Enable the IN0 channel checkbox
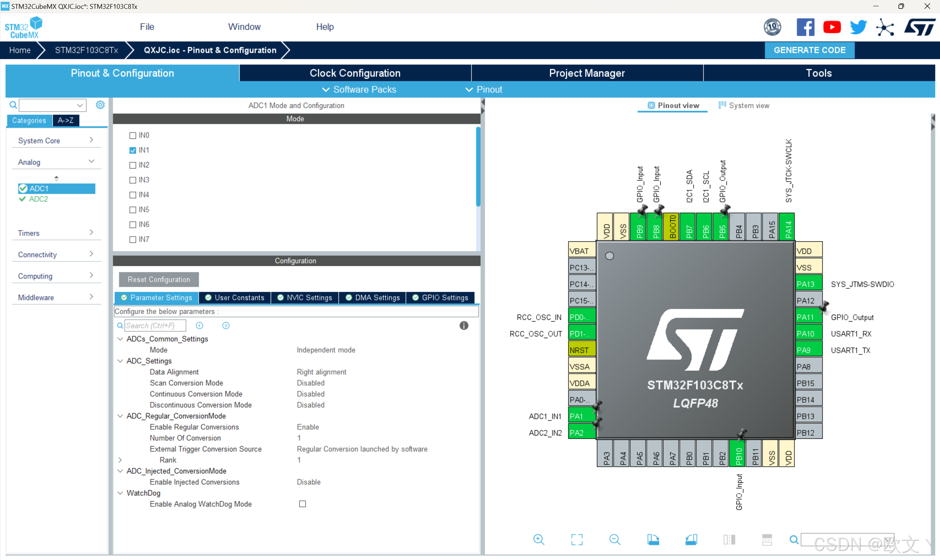 click(x=133, y=135)
